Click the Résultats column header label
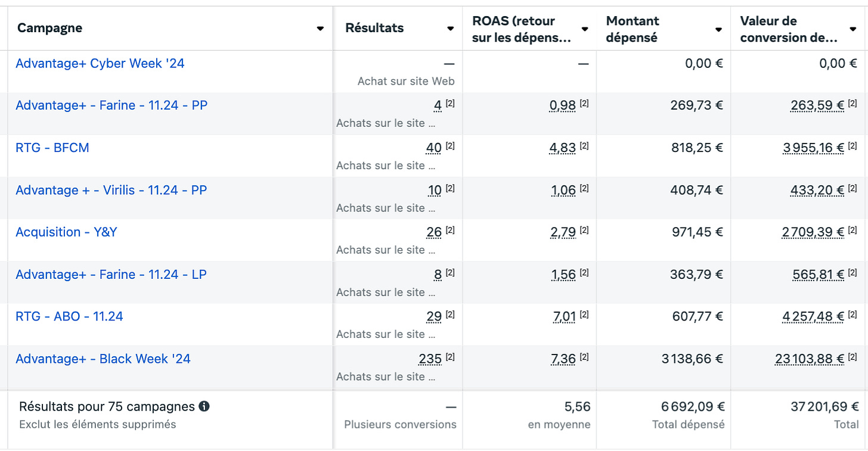Screen dimensions: 868x451 tap(374, 28)
